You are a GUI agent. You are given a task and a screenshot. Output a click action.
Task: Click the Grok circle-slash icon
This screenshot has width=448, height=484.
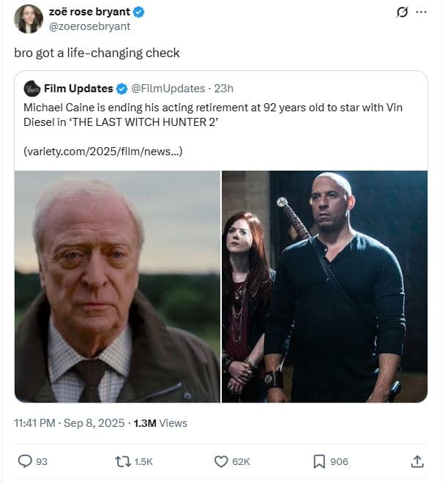click(x=401, y=12)
